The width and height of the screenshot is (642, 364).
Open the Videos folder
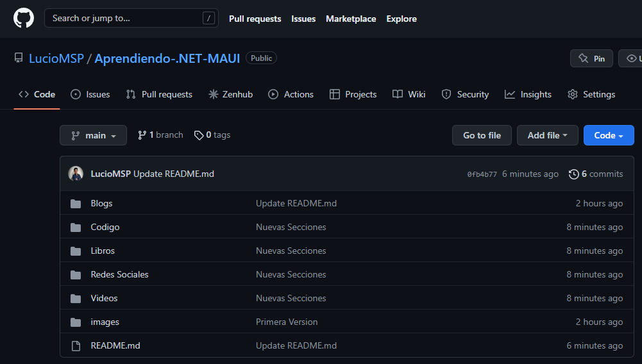104,299
